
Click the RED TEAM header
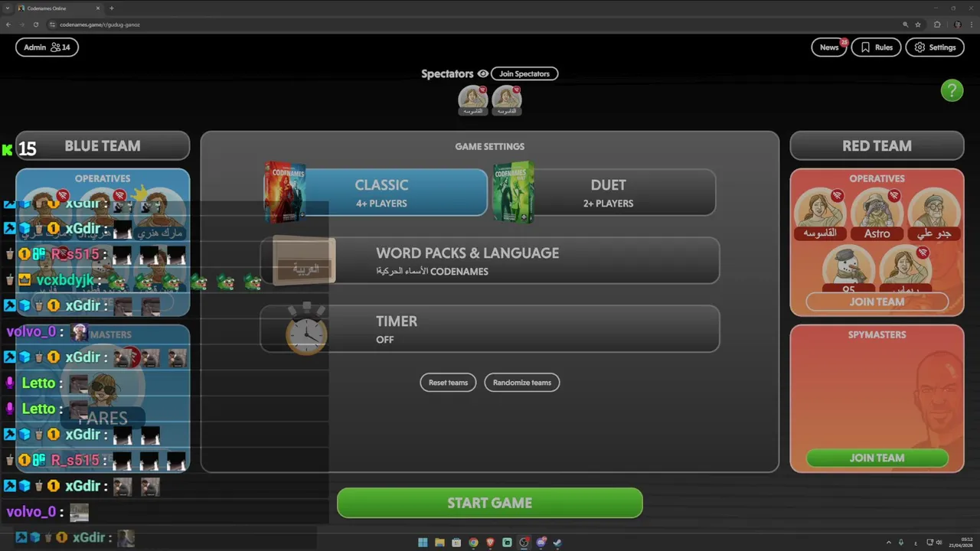coord(877,145)
